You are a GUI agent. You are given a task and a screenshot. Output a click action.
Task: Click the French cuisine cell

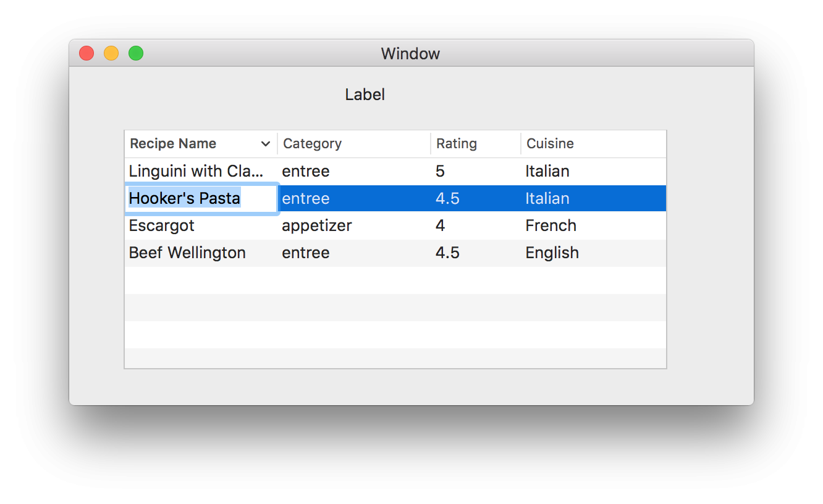(551, 225)
